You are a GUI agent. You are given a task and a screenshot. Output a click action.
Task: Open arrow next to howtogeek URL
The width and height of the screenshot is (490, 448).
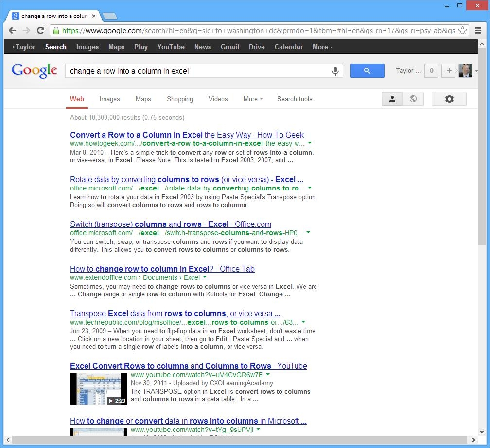310,143
